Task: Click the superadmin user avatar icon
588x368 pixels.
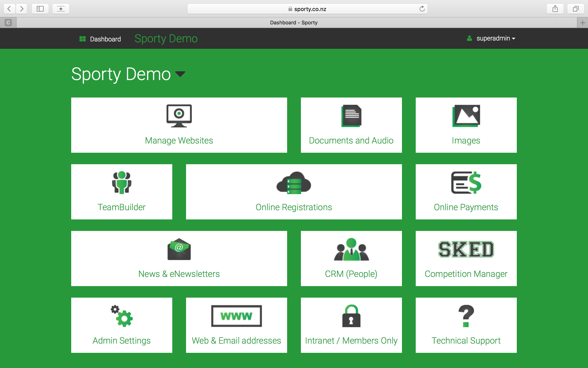Action: point(469,38)
